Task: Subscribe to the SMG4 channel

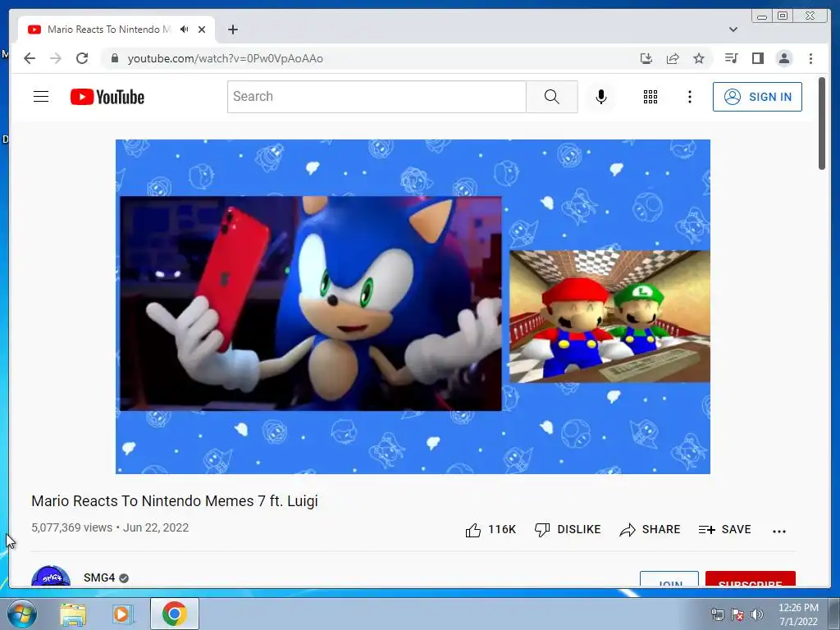Action: pos(750,578)
